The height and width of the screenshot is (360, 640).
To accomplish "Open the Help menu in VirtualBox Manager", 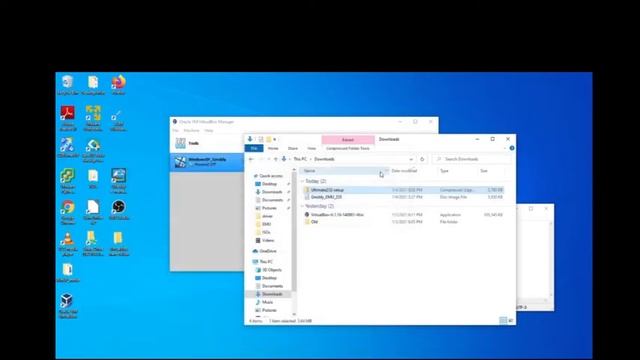I will tap(209, 131).
